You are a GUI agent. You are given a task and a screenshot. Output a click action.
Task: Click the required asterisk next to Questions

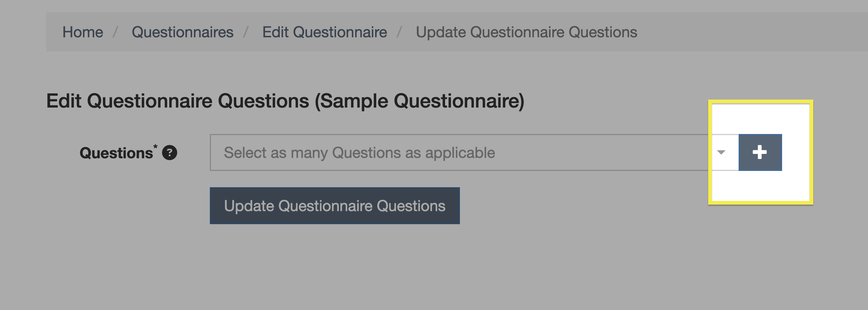pos(155,146)
